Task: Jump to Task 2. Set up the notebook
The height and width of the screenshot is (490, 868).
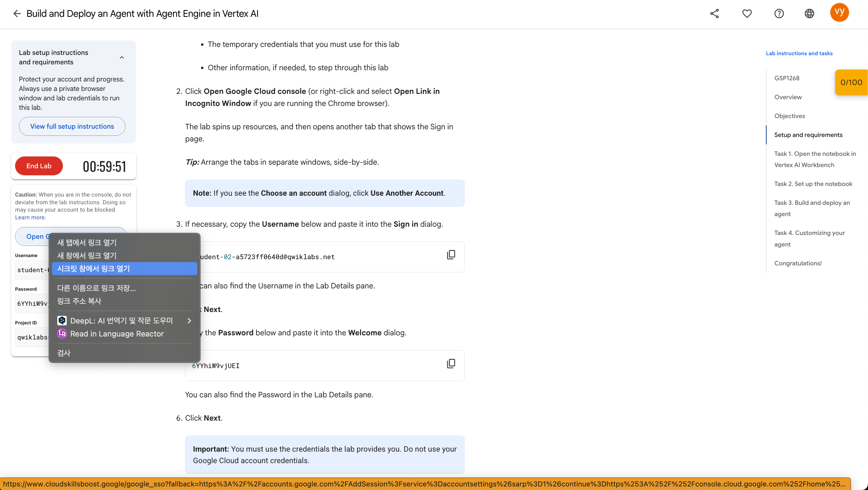Action: tap(813, 184)
